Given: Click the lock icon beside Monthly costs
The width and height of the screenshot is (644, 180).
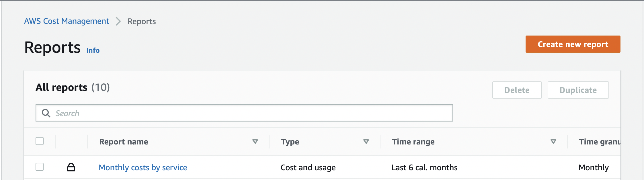Looking at the screenshot, I should (71, 167).
